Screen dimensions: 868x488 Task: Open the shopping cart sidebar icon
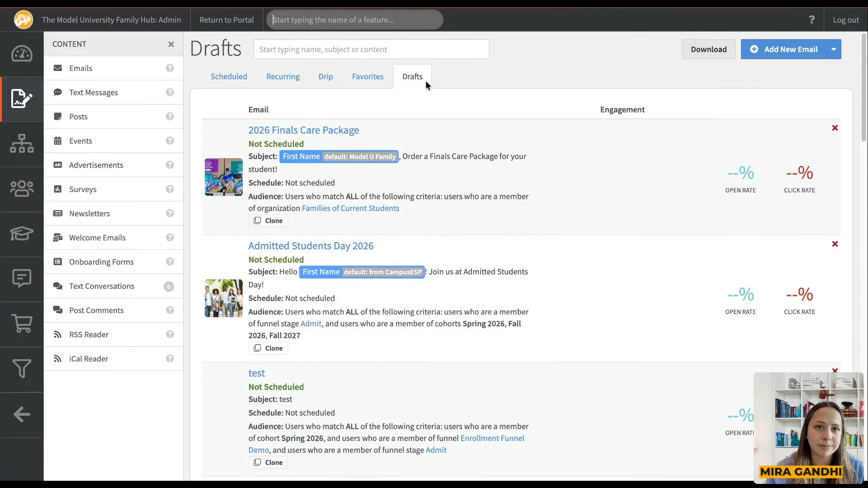[x=22, y=324]
